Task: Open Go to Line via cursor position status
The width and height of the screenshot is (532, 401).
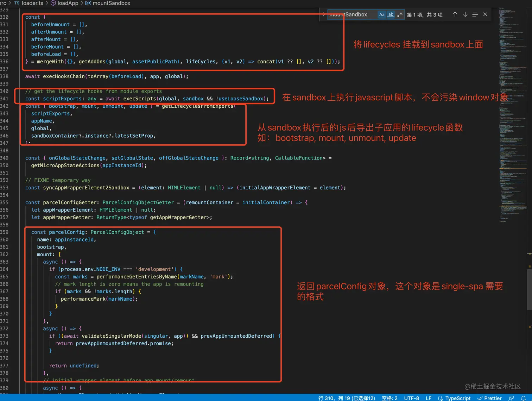Action: pyautogui.click(x=347, y=398)
